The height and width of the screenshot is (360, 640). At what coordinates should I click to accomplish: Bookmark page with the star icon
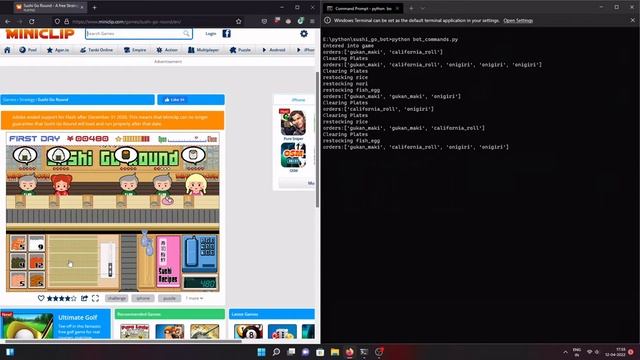click(239, 21)
